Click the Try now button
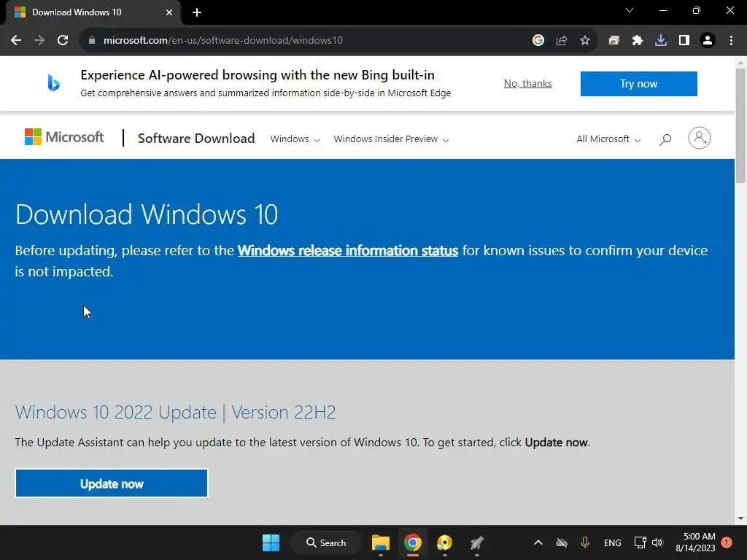Viewport: 747px width, 560px height. [638, 84]
